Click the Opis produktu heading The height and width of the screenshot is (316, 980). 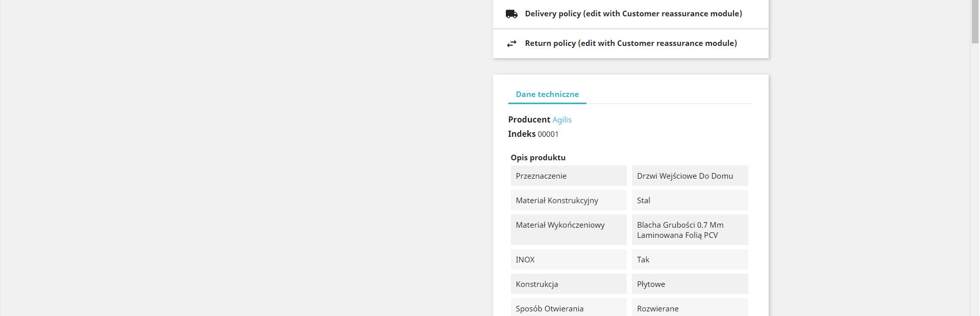tap(538, 158)
